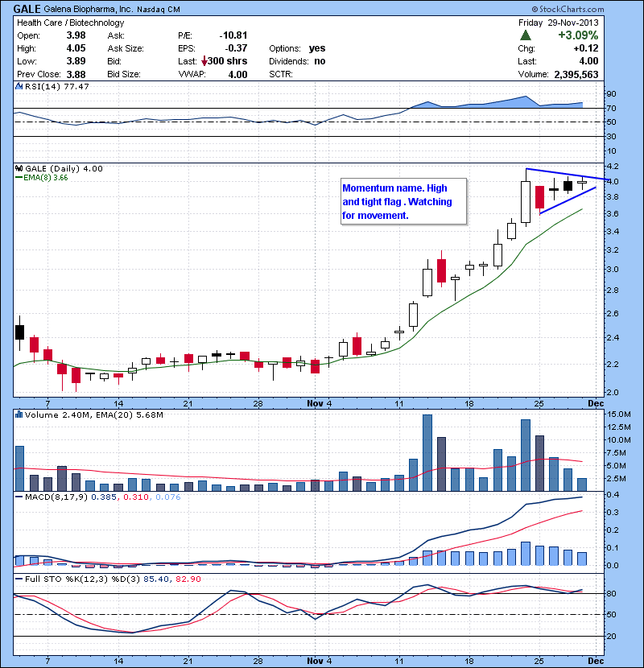Click the stochastic %D value 82.90
The width and height of the screenshot is (644, 668).
(188, 579)
